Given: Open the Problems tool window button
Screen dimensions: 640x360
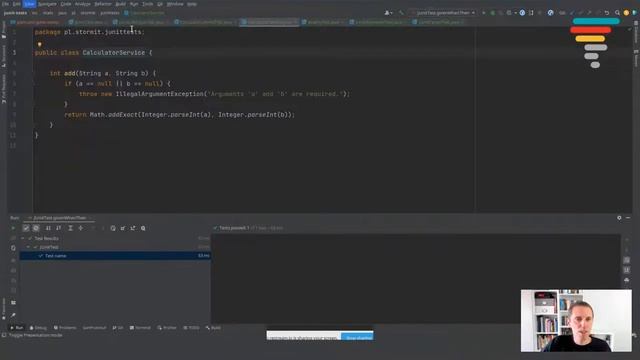Looking at the screenshot, I should pos(65,328).
